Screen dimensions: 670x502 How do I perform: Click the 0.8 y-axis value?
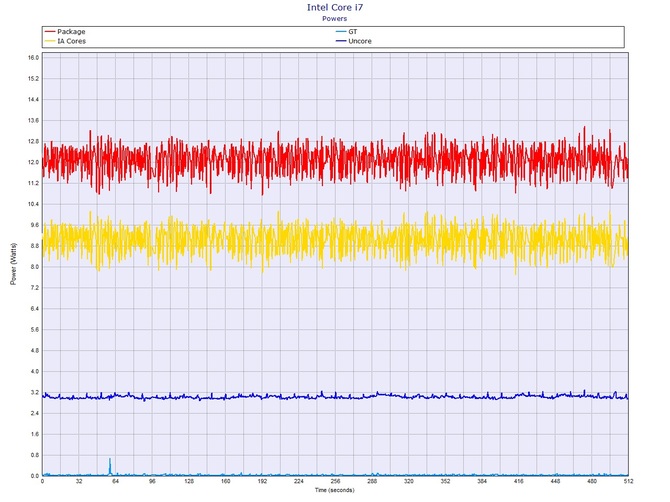[x=33, y=455]
